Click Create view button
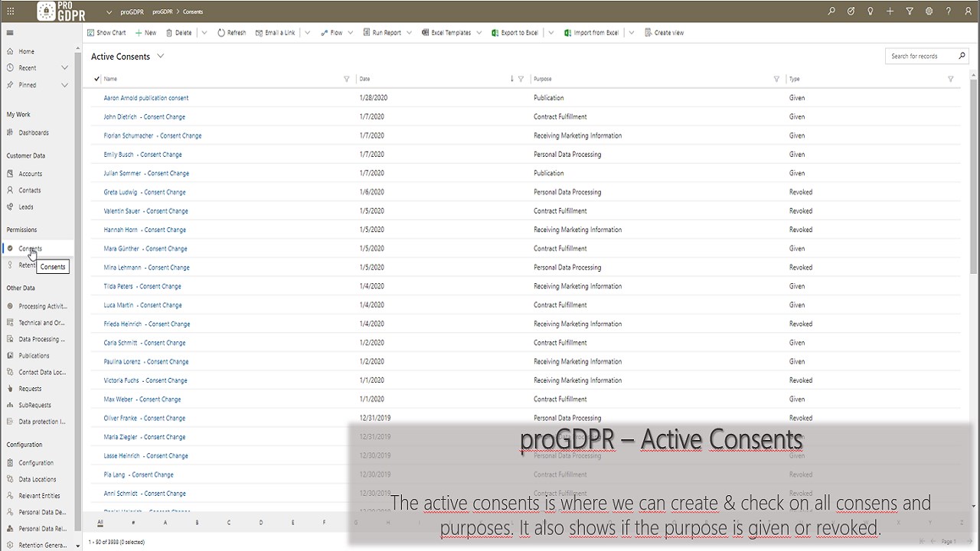This screenshot has height=551, width=980. click(665, 33)
